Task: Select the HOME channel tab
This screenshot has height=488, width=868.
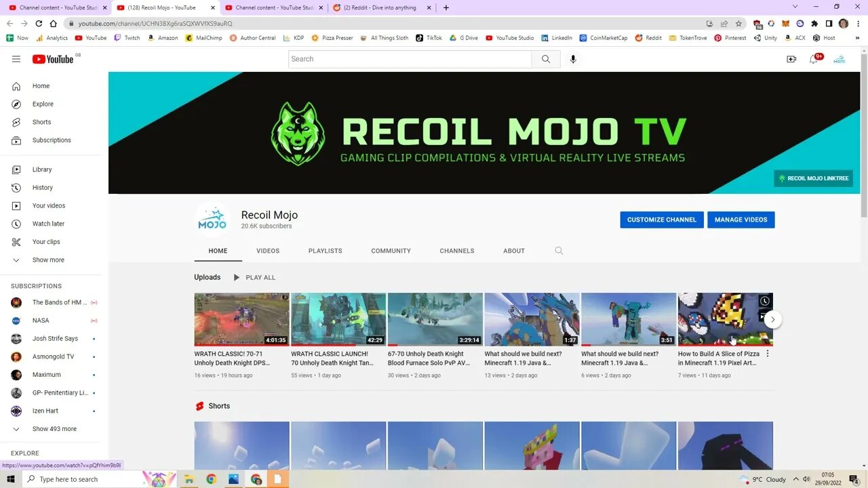Action: pyautogui.click(x=218, y=251)
